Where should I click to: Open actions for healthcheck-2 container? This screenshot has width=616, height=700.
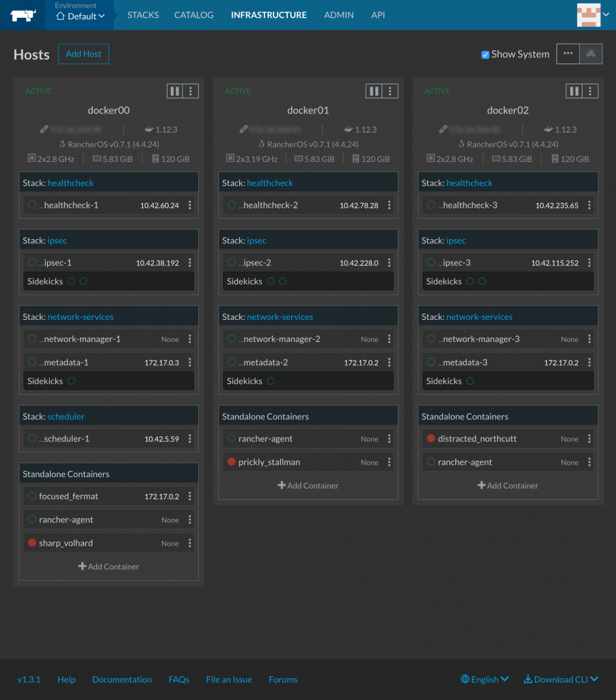389,205
